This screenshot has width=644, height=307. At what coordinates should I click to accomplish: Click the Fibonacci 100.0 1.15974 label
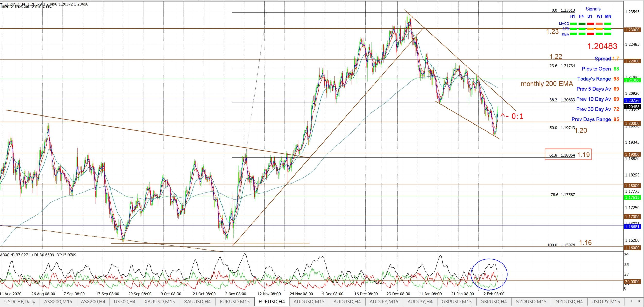coord(561,245)
